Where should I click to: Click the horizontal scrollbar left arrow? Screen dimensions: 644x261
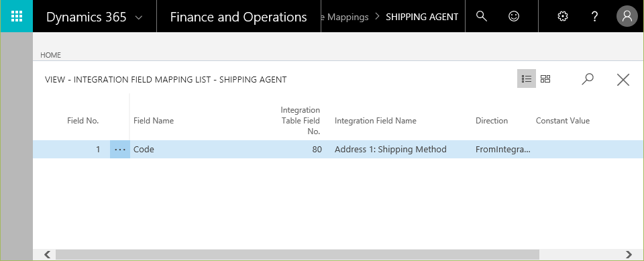coord(48,254)
